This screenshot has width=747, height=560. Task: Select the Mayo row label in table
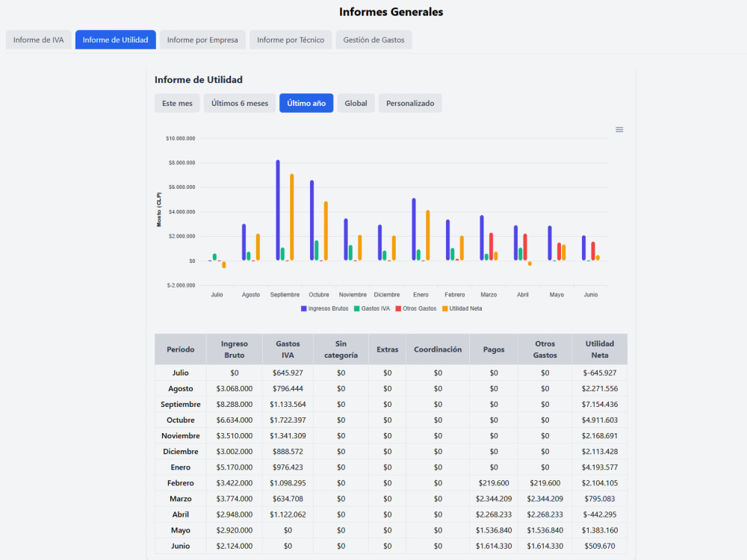coord(181,530)
